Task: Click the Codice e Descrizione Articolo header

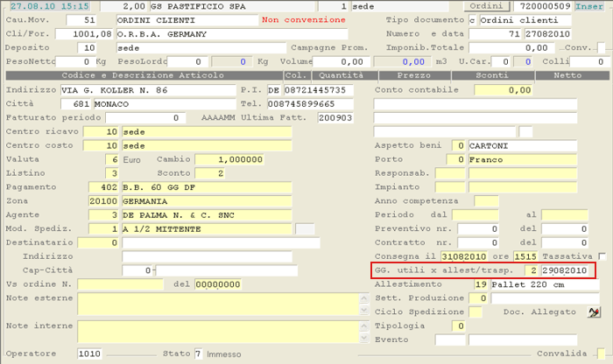Action: click(x=144, y=76)
